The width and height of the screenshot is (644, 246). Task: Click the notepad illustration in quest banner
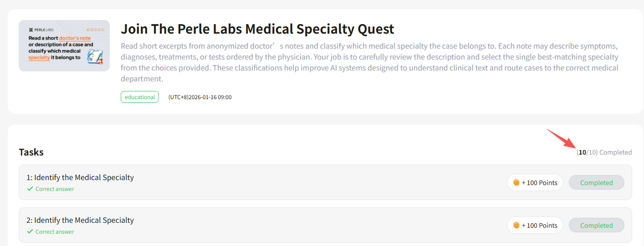click(95, 55)
